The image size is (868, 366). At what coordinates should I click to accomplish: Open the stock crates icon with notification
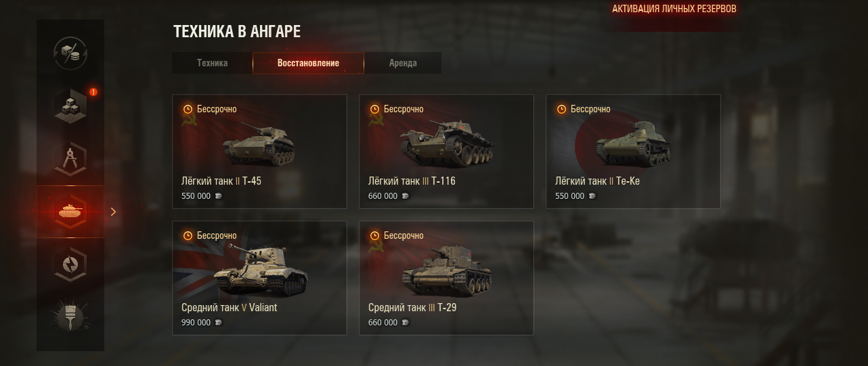tap(70, 106)
